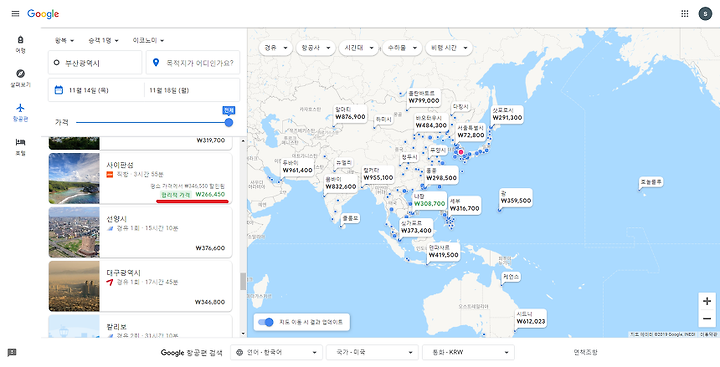Open the 국가 country dropdown
The height and width of the screenshot is (367, 720).
coord(372,352)
